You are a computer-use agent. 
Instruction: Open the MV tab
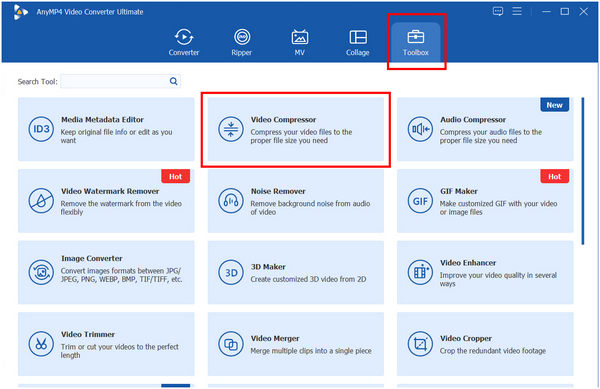[x=299, y=42]
